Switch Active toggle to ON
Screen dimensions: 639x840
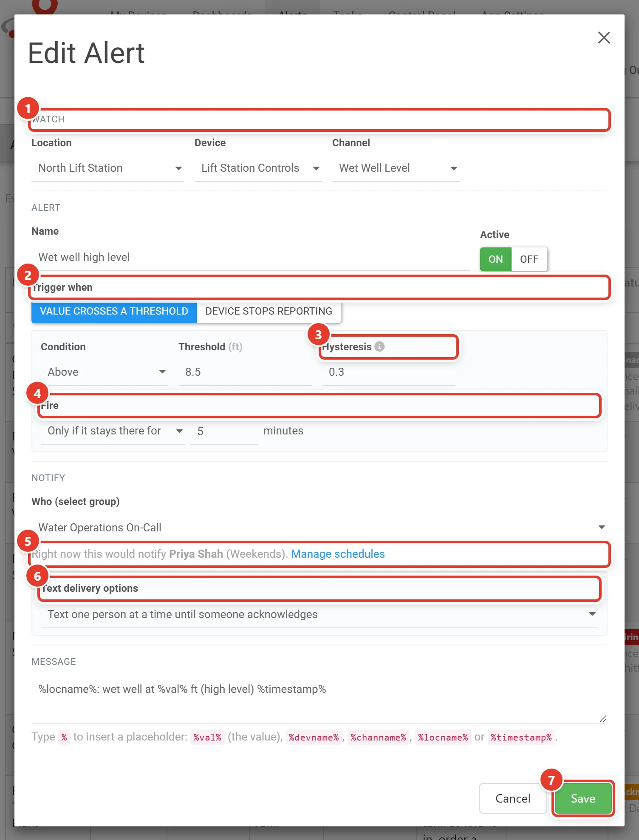495,259
